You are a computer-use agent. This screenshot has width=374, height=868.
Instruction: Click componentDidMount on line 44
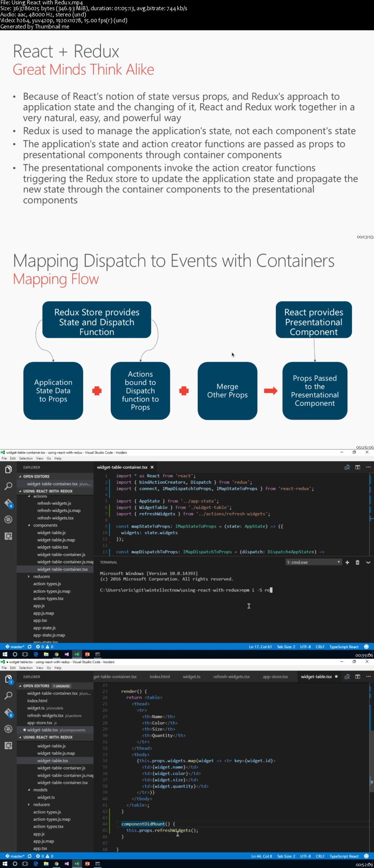click(143, 823)
